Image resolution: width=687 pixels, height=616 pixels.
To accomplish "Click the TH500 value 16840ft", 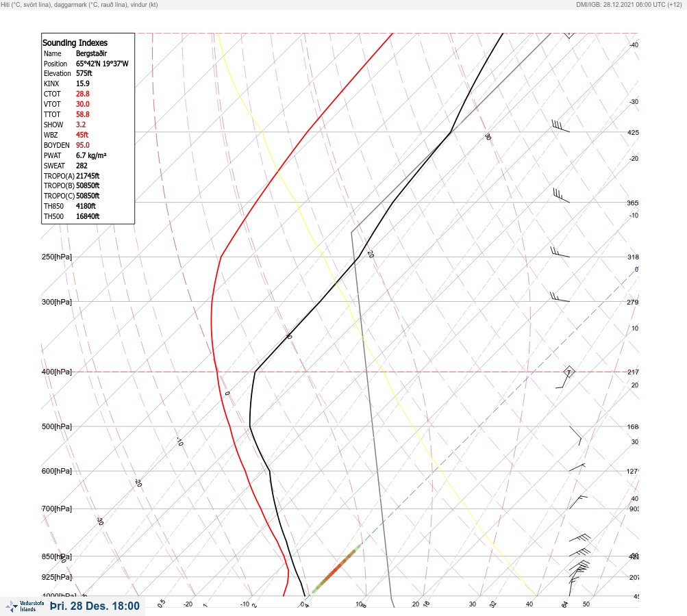I will (88, 216).
